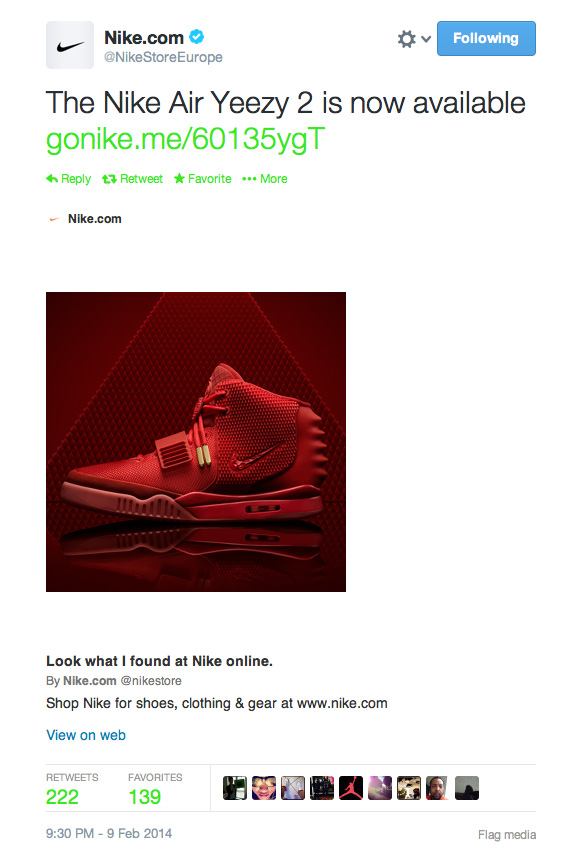Screen dimensions: 583x866
Task: Toggle the Following button
Action: coord(486,38)
